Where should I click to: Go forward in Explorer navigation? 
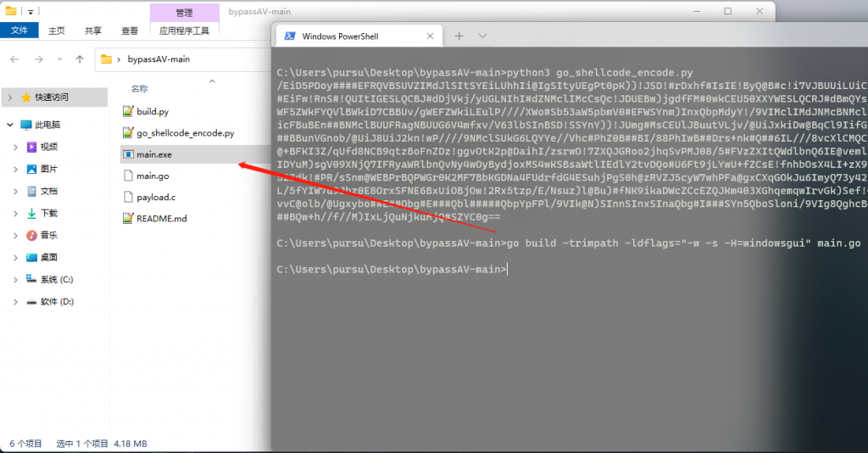pyautogui.click(x=39, y=59)
